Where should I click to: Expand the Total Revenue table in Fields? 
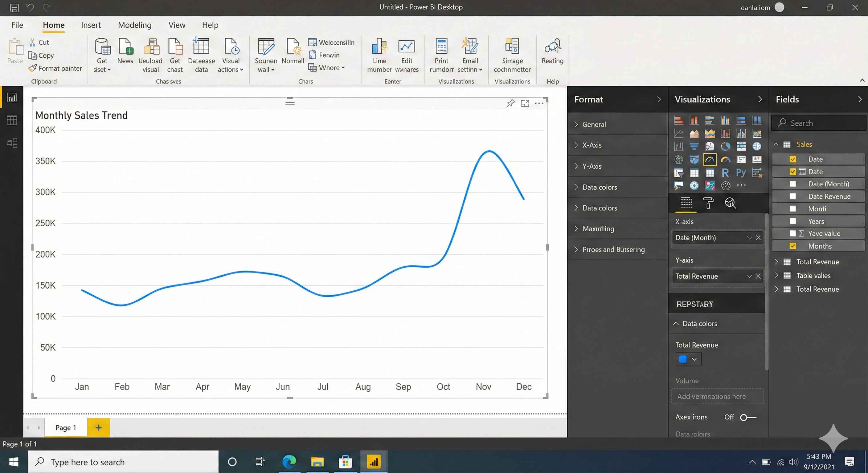777,261
